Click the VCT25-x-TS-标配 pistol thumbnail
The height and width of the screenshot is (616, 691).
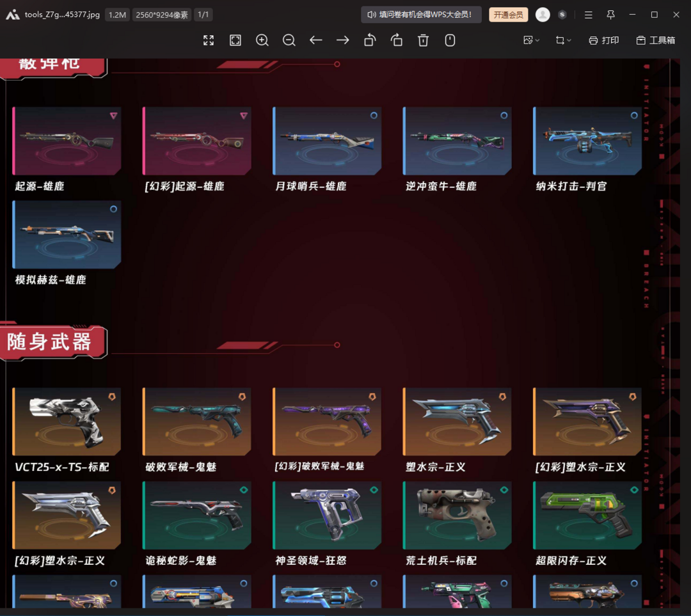coord(67,422)
